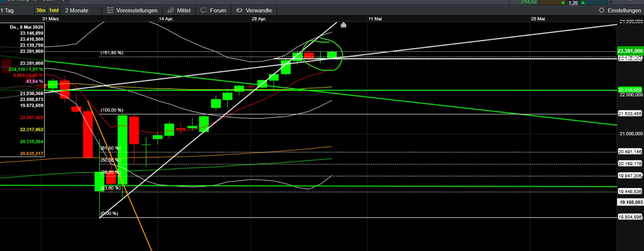Click the (161,80 %) Fibonacci label
Viewport: 644px width, 251px height.
[112, 53]
